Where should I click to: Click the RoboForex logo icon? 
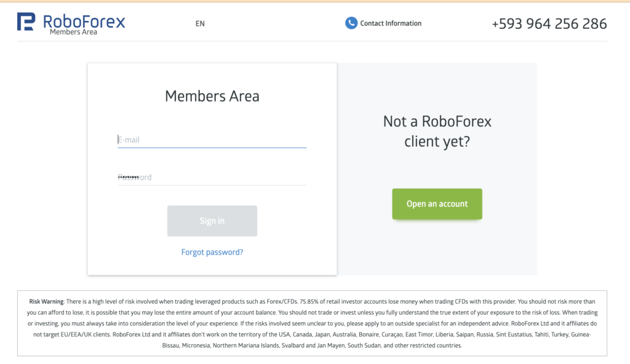point(26,22)
